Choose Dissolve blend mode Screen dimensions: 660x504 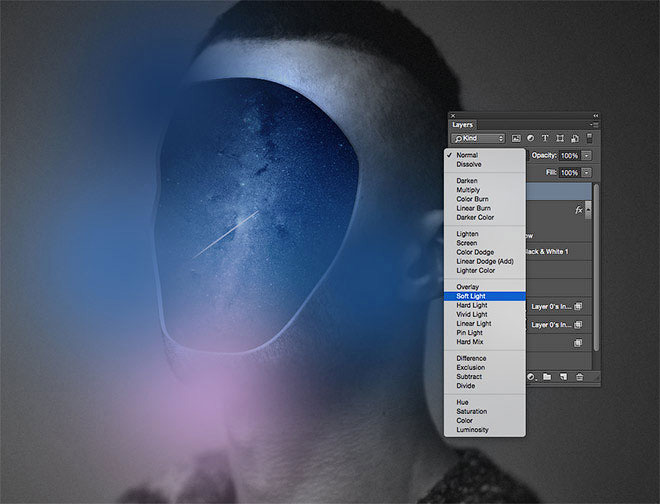(x=485, y=164)
